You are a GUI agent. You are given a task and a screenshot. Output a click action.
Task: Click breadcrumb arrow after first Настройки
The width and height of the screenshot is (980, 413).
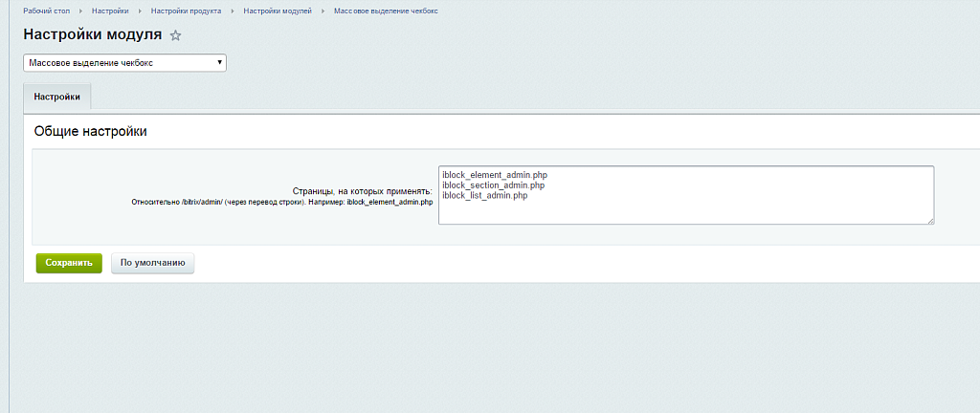click(140, 11)
